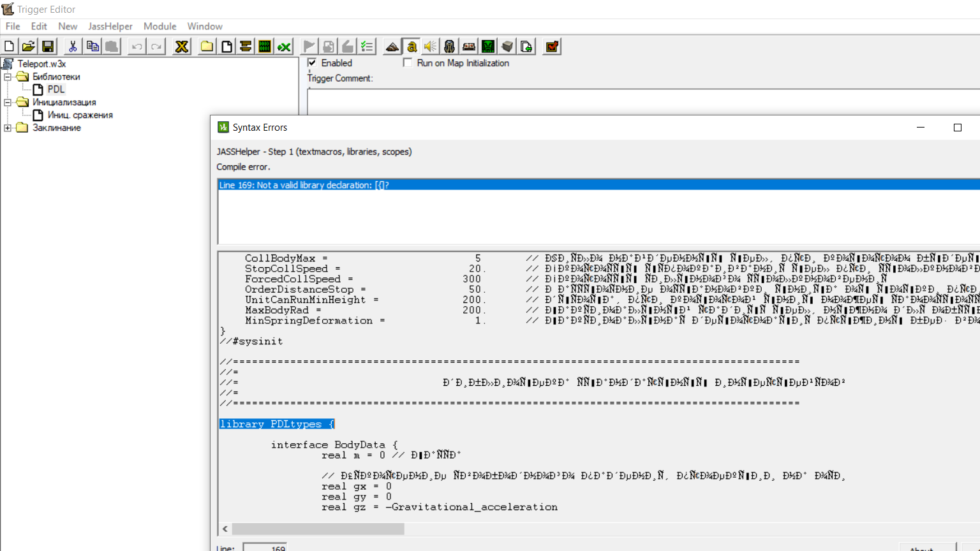Open the Campaign Editor icon
This screenshot has height=551, width=980.
(469, 47)
